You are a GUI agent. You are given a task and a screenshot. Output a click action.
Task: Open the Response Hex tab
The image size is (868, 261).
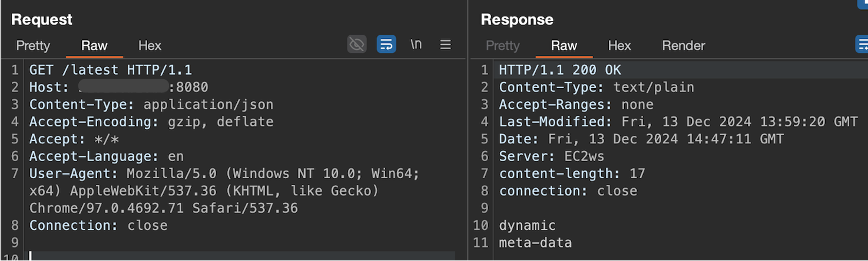click(x=619, y=46)
